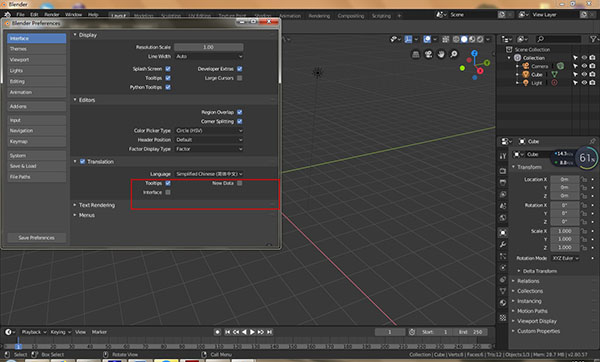The height and width of the screenshot is (362, 600).
Task: Open the Object properties tab icon
Action: pos(503,232)
